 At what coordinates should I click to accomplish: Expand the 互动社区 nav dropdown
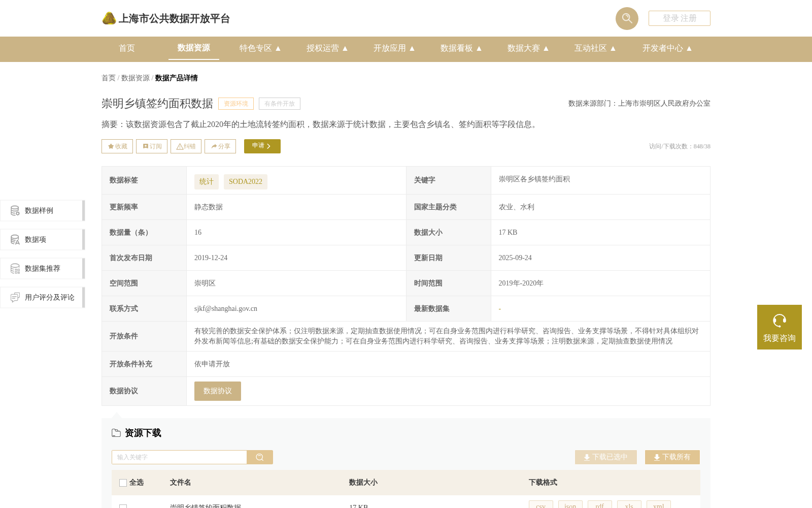pos(595,48)
